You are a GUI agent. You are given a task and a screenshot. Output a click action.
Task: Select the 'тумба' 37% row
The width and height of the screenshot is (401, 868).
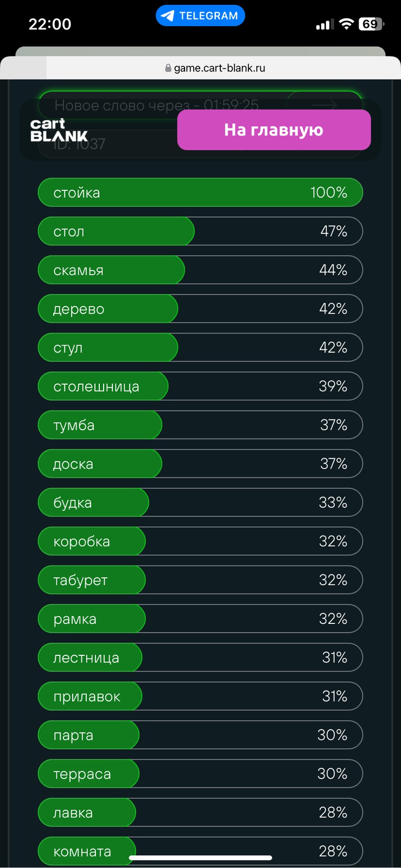tap(200, 425)
